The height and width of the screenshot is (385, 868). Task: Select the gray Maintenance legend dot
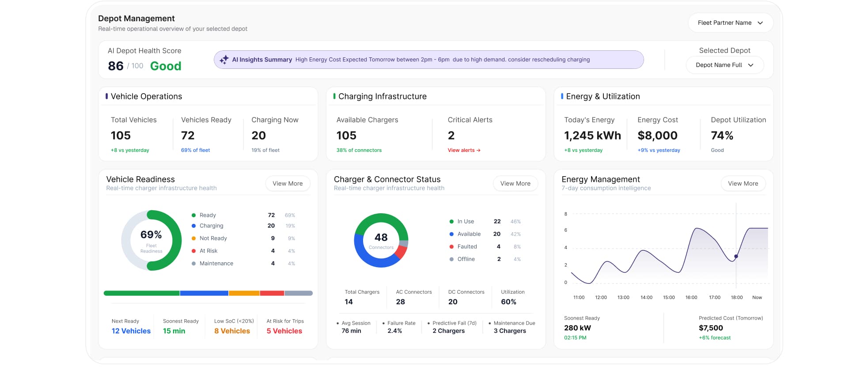(193, 264)
